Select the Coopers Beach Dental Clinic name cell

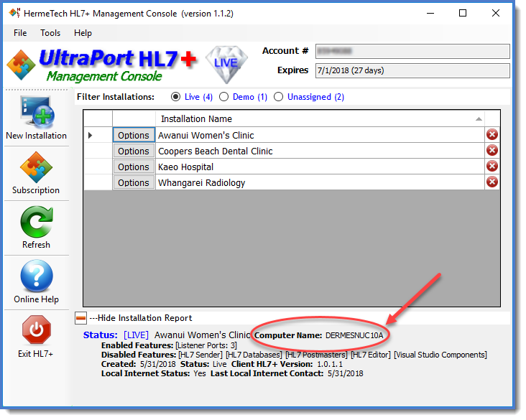click(x=320, y=151)
